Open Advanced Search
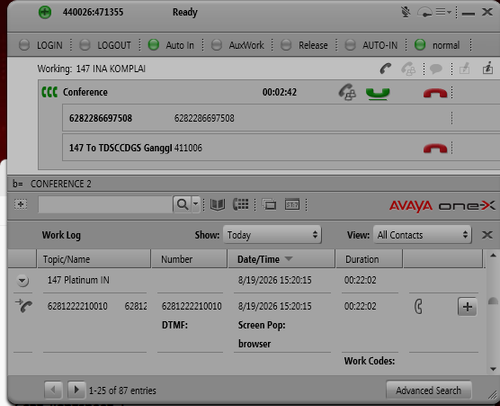 click(429, 390)
